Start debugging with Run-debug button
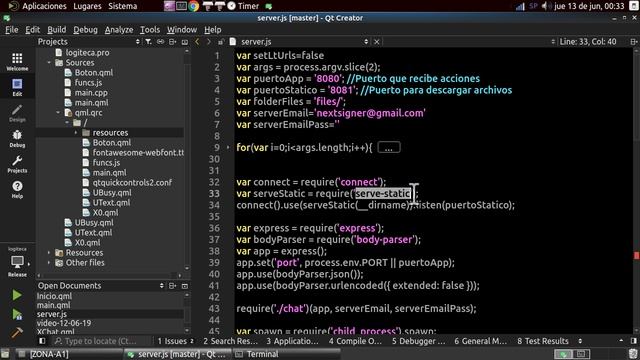 pyautogui.click(x=17, y=314)
